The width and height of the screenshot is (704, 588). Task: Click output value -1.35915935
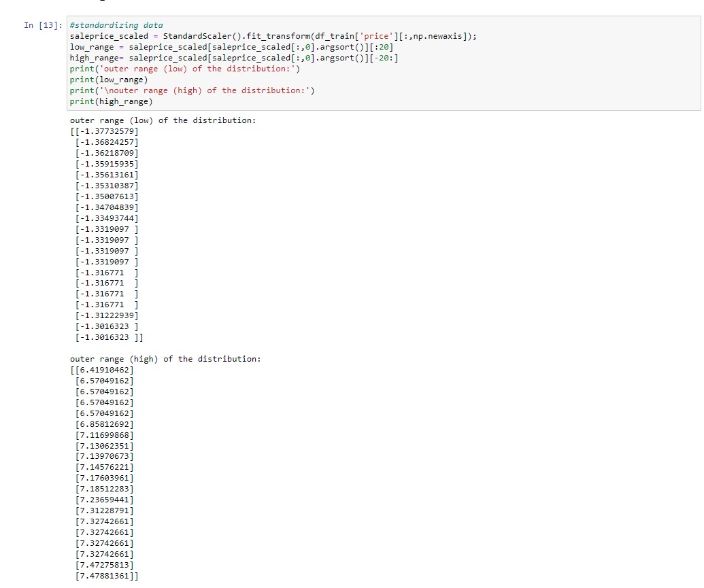tap(107, 164)
